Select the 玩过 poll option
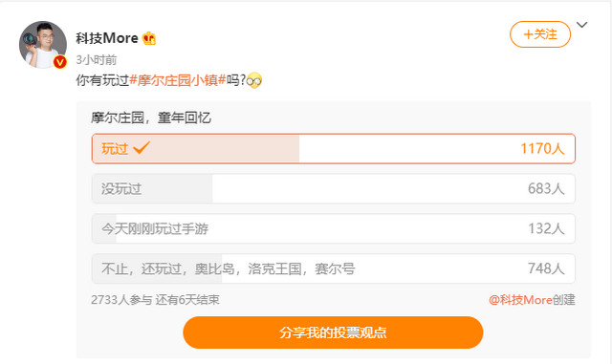 point(334,149)
